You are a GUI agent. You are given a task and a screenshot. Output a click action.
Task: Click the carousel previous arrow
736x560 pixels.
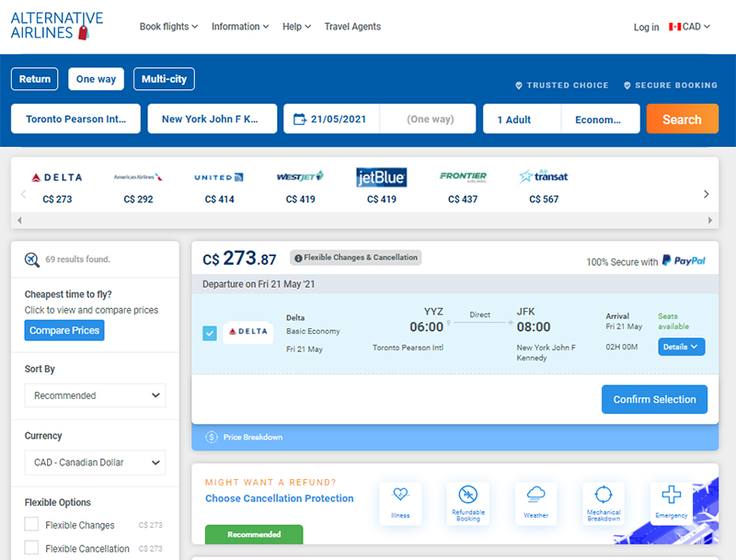point(23,194)
